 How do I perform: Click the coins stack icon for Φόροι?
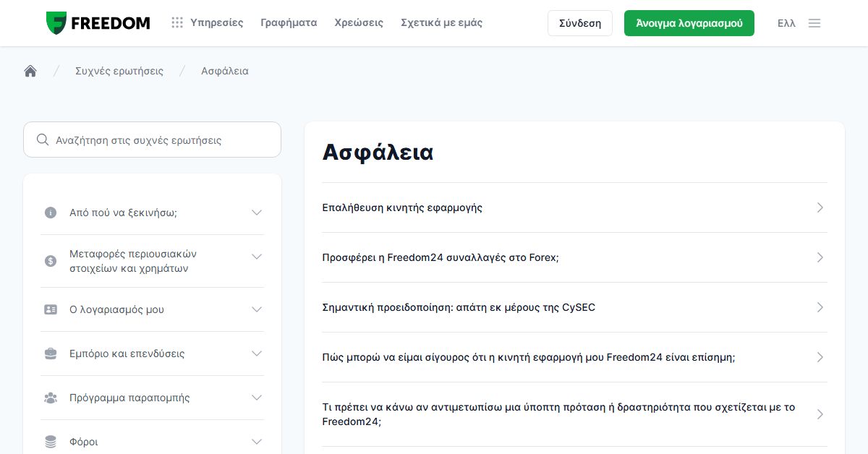[51, 442]
